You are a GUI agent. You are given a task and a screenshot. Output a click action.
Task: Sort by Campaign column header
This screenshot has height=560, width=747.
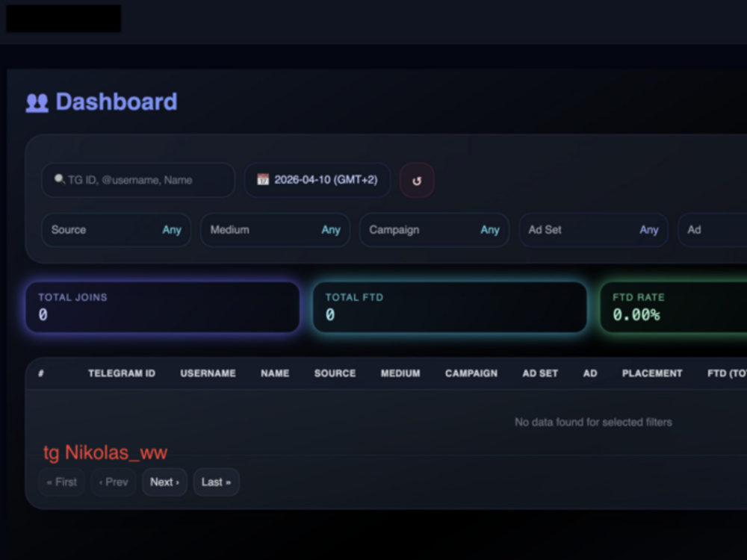pyautogui.click(x=471, y=373)
